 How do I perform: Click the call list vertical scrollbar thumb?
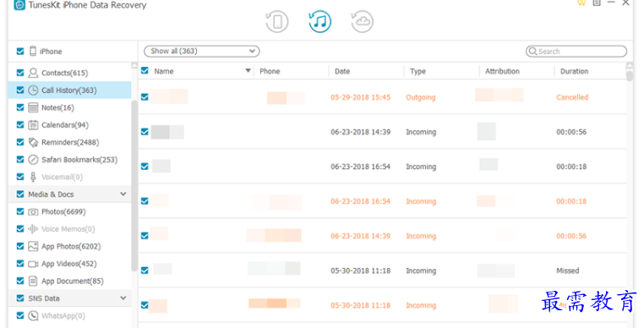click(x=630, y=75)
